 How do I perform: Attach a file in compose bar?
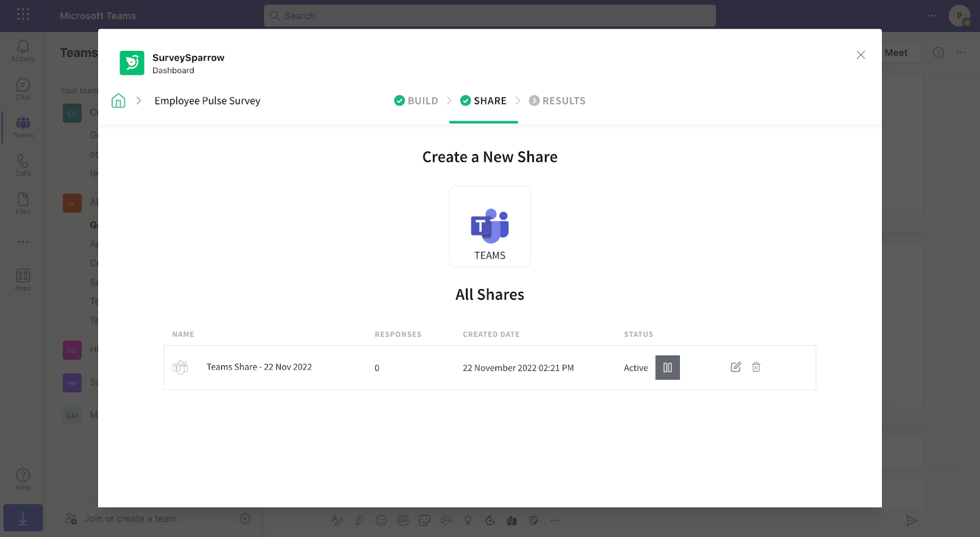(360, 520)
